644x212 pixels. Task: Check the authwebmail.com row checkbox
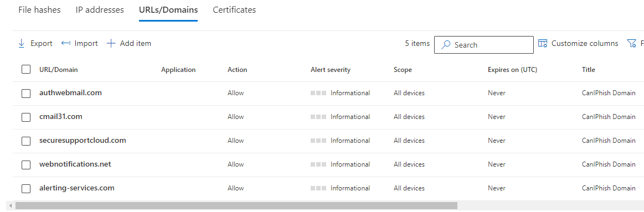click(x=26, y=93)
